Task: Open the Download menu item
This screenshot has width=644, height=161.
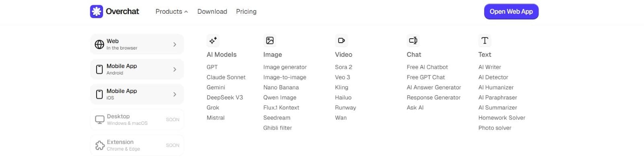Action: [212, 12]
